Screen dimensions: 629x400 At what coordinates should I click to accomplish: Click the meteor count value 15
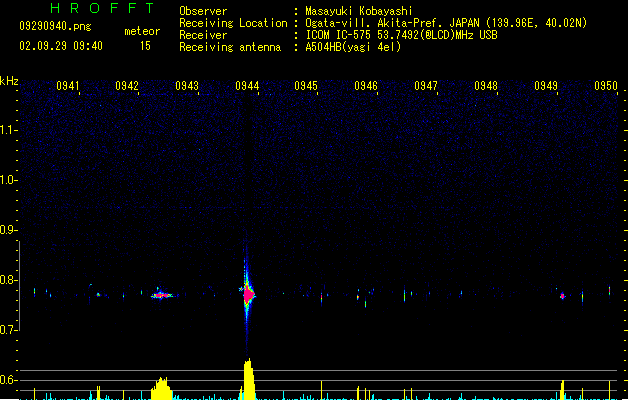click(x=145, y=46)
